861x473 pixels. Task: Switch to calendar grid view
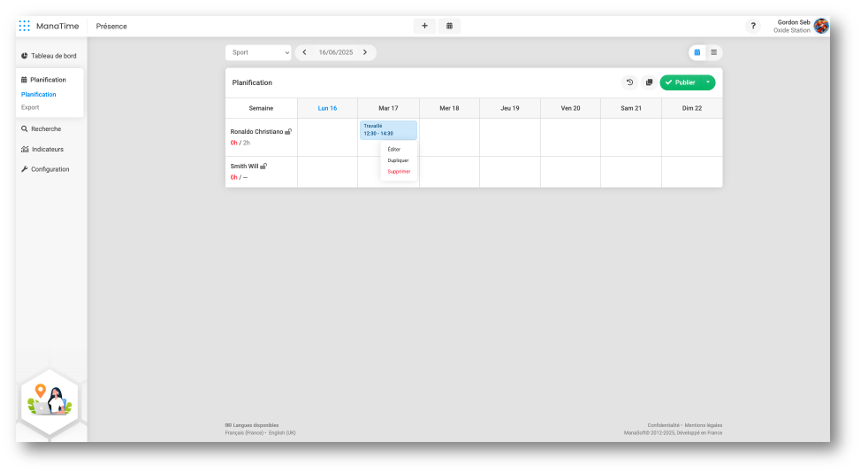click(x=697, y=53)
